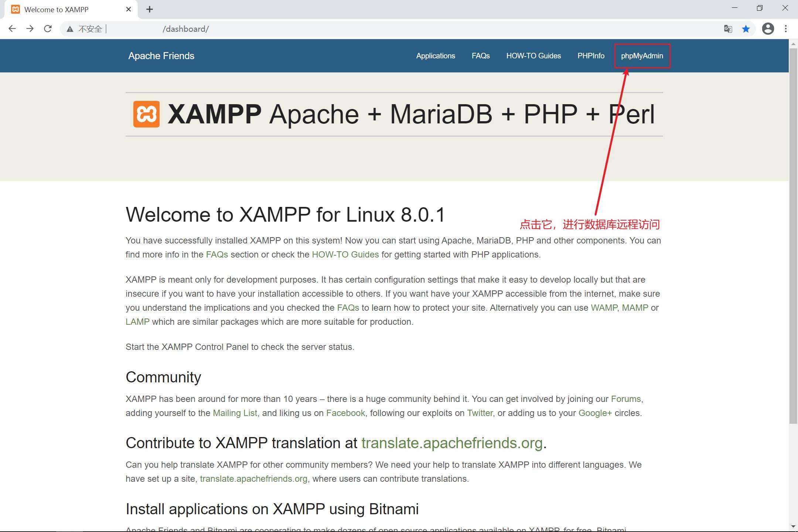Screen dimensions: 798x532
Task: Follow FAQs link in second paragraph
Action: pos(348,308)
